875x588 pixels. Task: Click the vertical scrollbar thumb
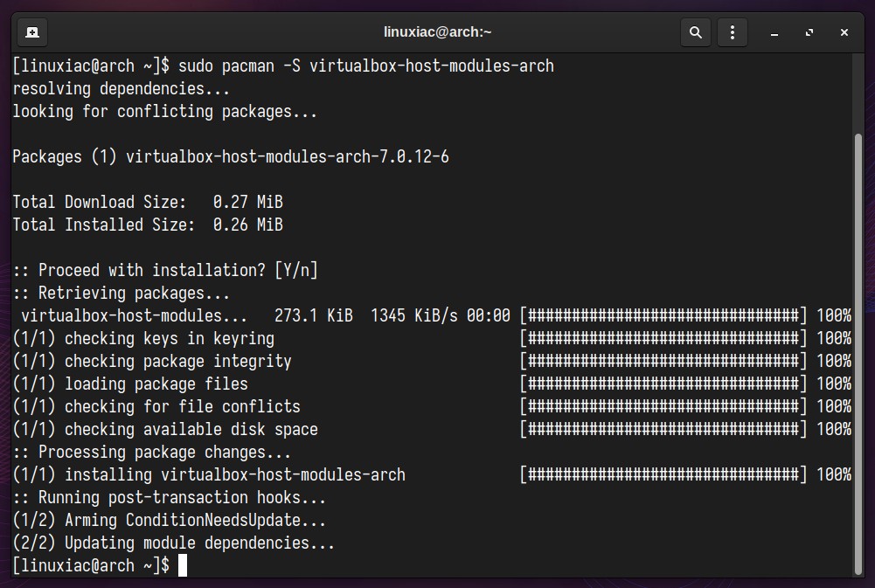(858, 354)
